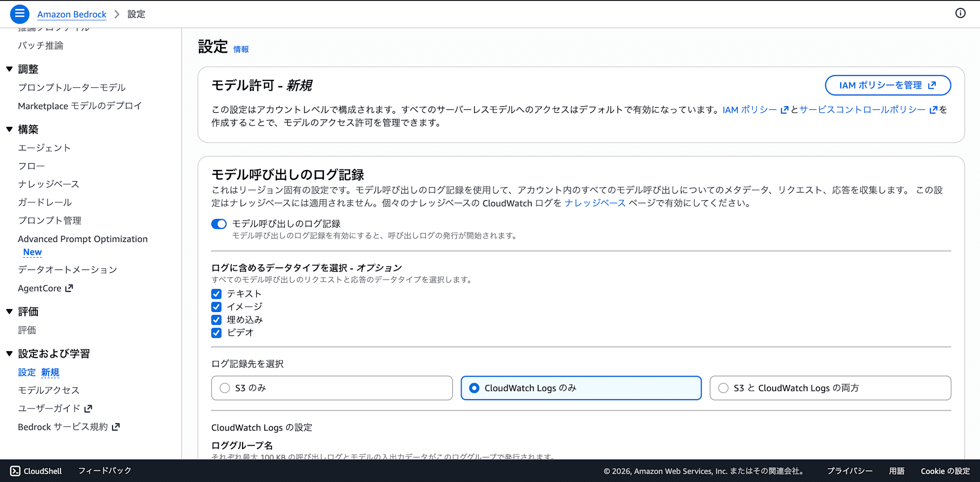This screenshot has height=482, width=980.
Task: Open the hamburger navigation menu icon
Action: click(20, 14)
